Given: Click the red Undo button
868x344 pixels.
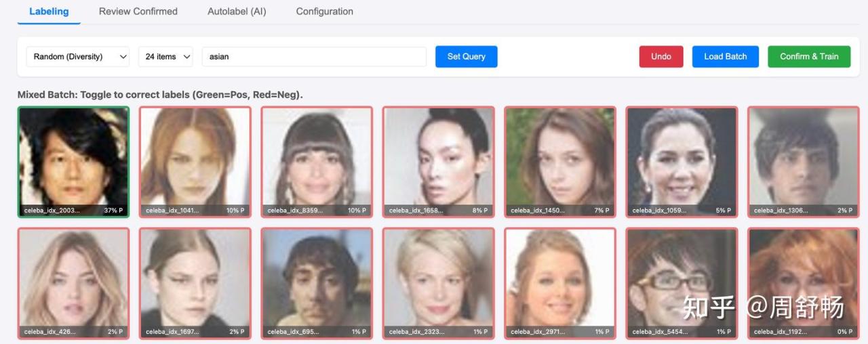Looking at the screenshot, I should click(660, 57).
